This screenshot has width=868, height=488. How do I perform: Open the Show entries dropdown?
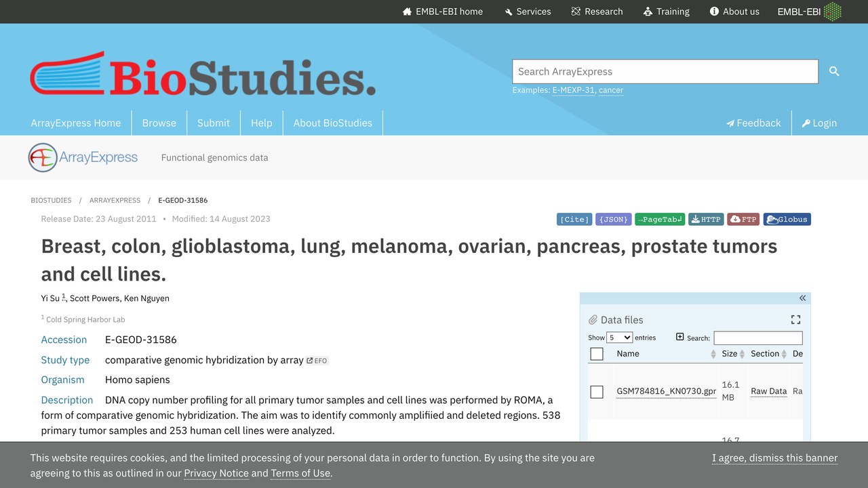pyautogui.click(x=620, y=338)
